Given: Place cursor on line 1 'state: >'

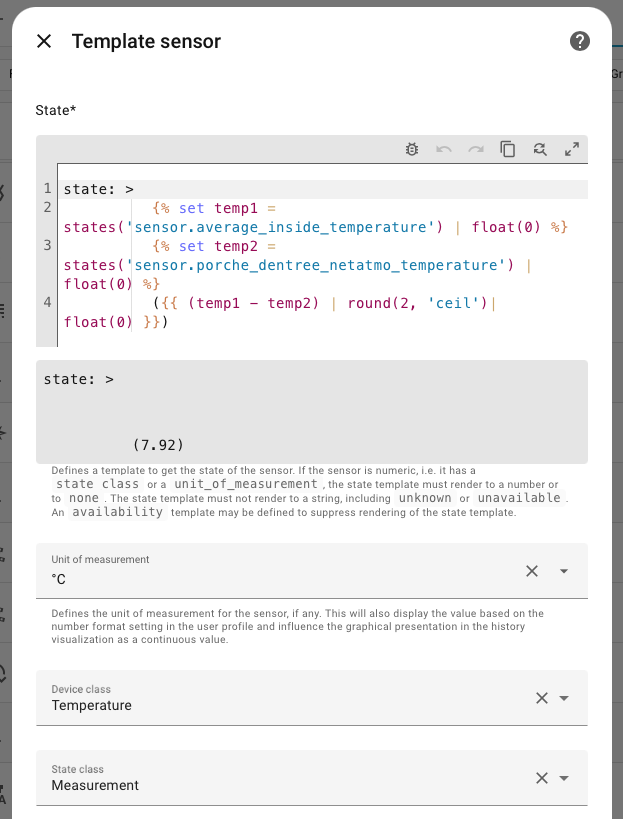Looking at the screenshot, I should point(99,189).
